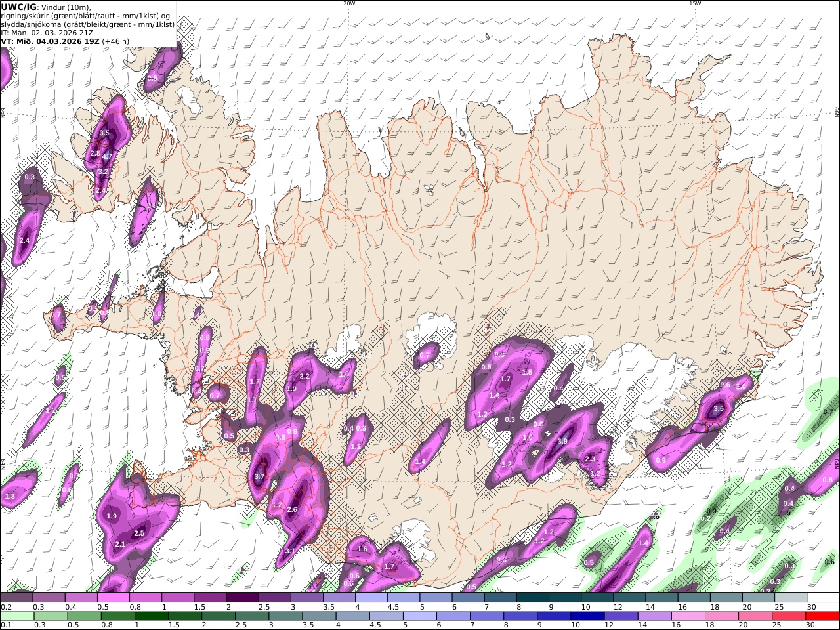Click the '2.3' precipitation value on the map
This screenshot has width=840, height=630.
[x=590, y=459]
